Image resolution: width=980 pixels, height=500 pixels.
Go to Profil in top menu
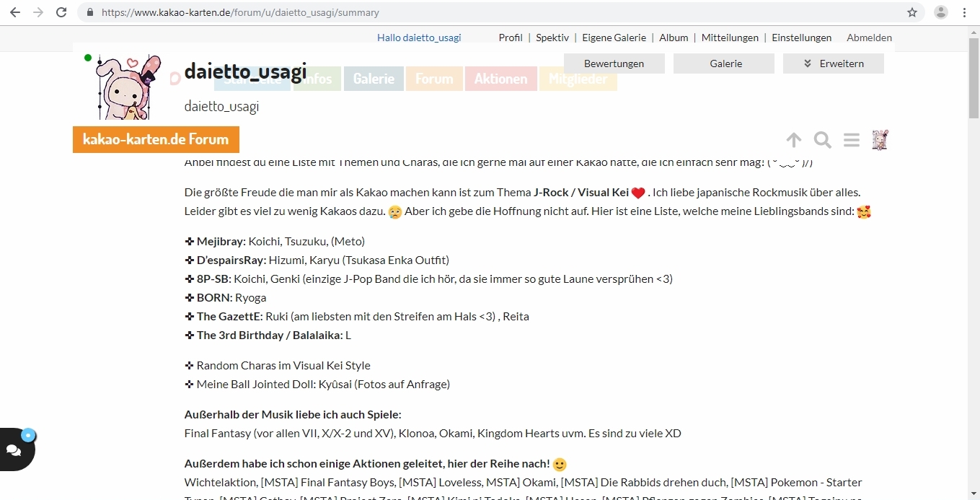click(511, 38)
